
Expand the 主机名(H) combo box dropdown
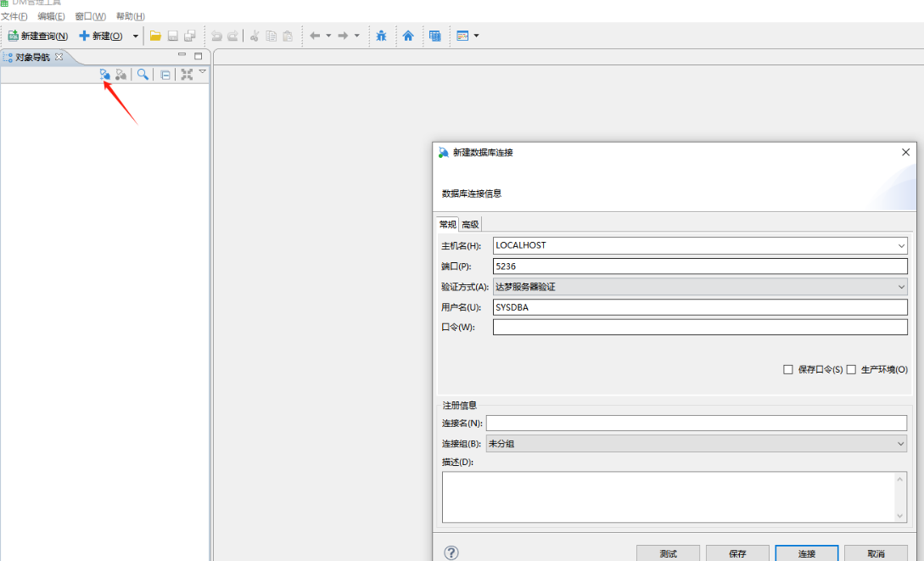[x=901, y=246]
